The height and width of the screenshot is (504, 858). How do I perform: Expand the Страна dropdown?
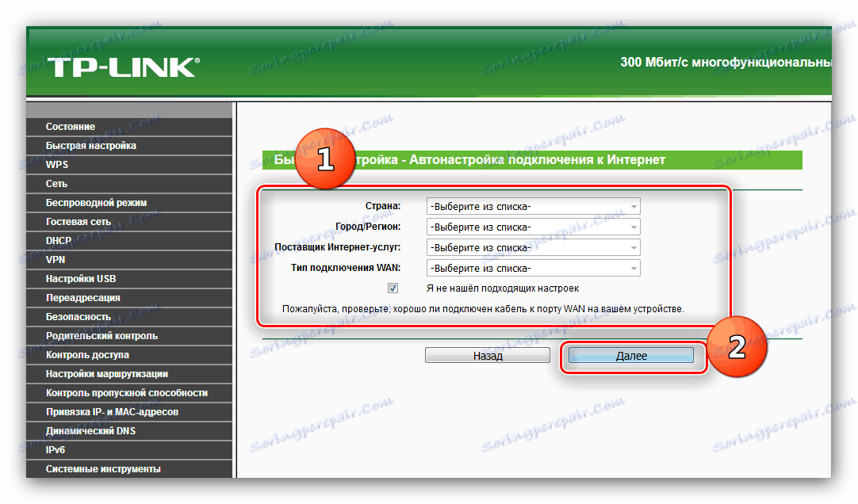pyautogui.click(x=533, y=207)
